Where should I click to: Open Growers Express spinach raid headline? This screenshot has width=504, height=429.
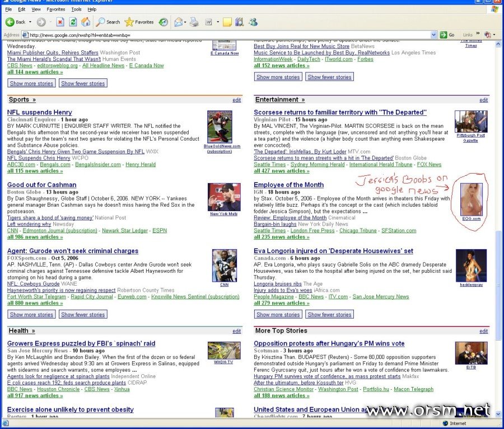81,343
